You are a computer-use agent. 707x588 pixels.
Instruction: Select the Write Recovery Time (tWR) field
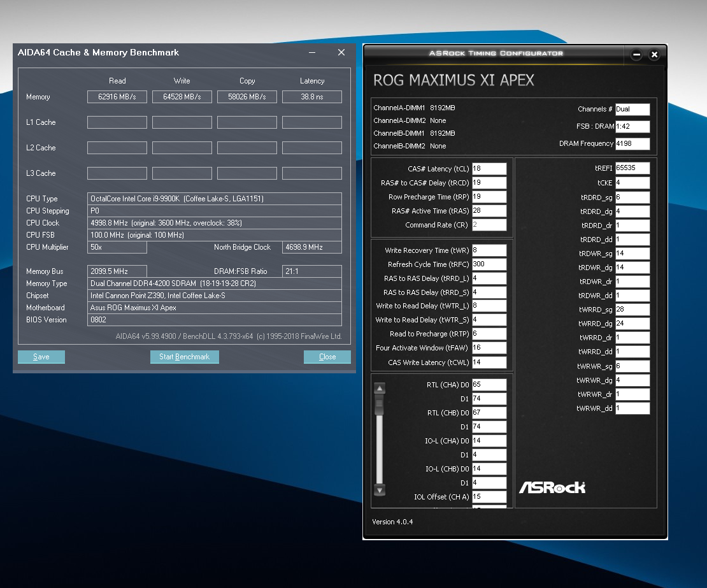pos(489,250)
